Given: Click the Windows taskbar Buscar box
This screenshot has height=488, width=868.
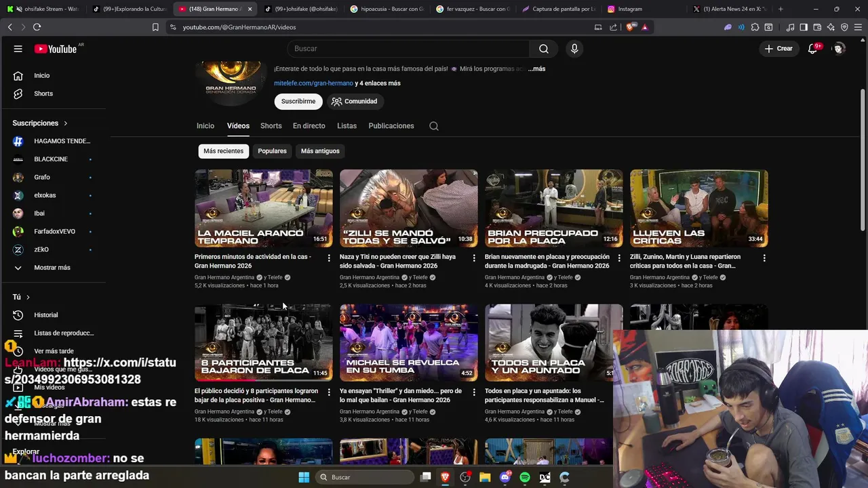Looking at the screenshot, I should pos(365,477).
